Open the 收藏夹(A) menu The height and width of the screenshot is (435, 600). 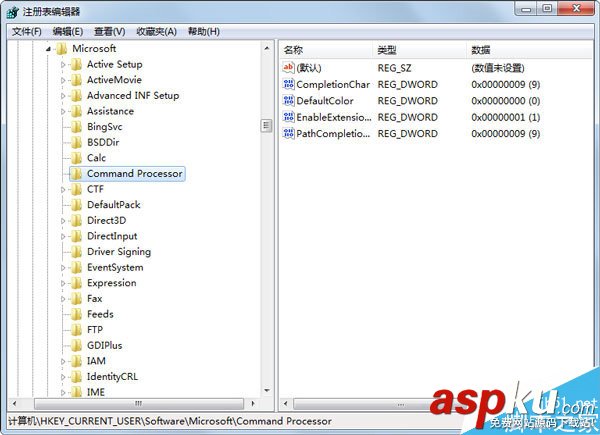coord(156,31)
